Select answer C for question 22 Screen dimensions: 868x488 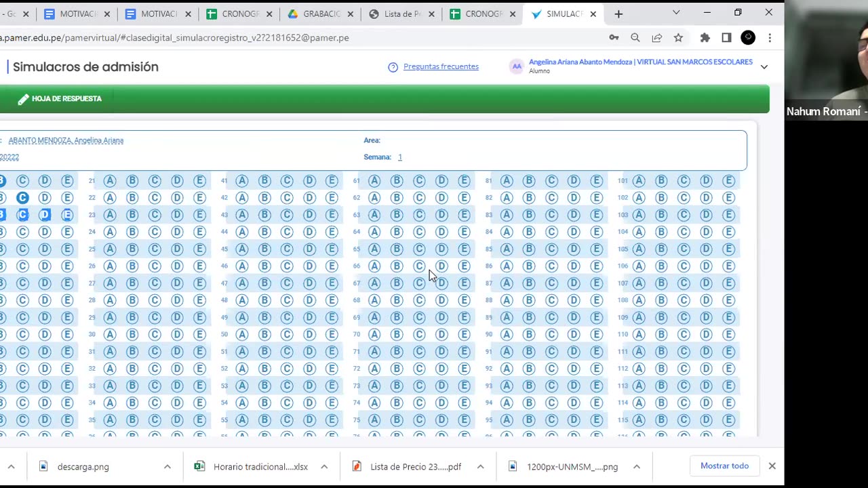[155, 198]
